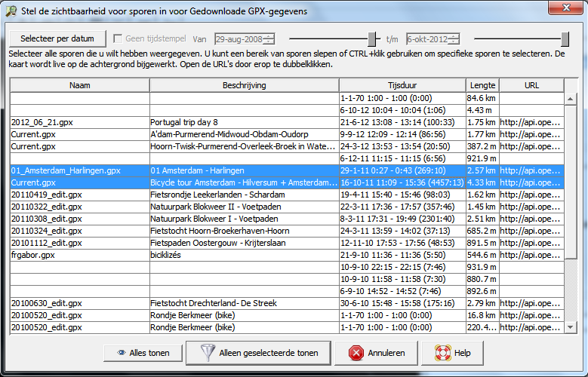Click the 22-3-11 17:36 duration cell
The height and width of the screenshot is (377, 588).
[402, 207]
